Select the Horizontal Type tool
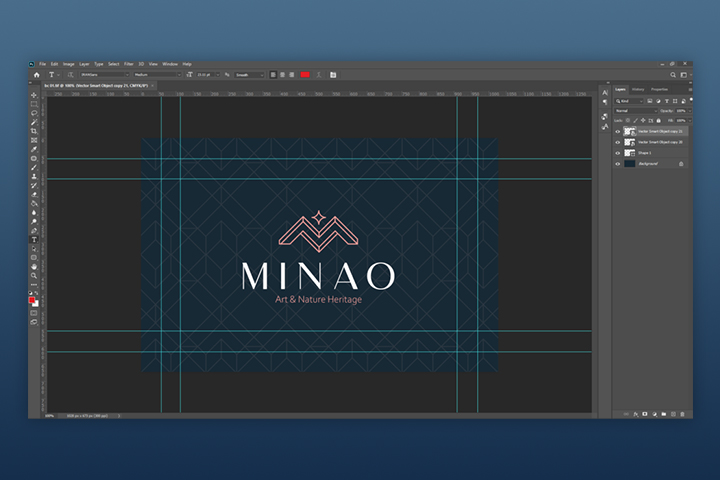 coord(34,240)
